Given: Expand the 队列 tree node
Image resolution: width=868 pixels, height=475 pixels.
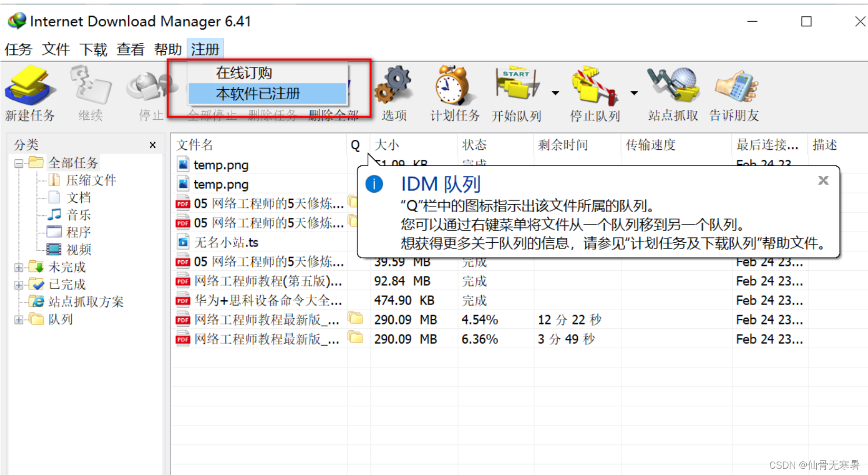Looking at the screenshot, I should pyautogui.click(x=19, y=320).
